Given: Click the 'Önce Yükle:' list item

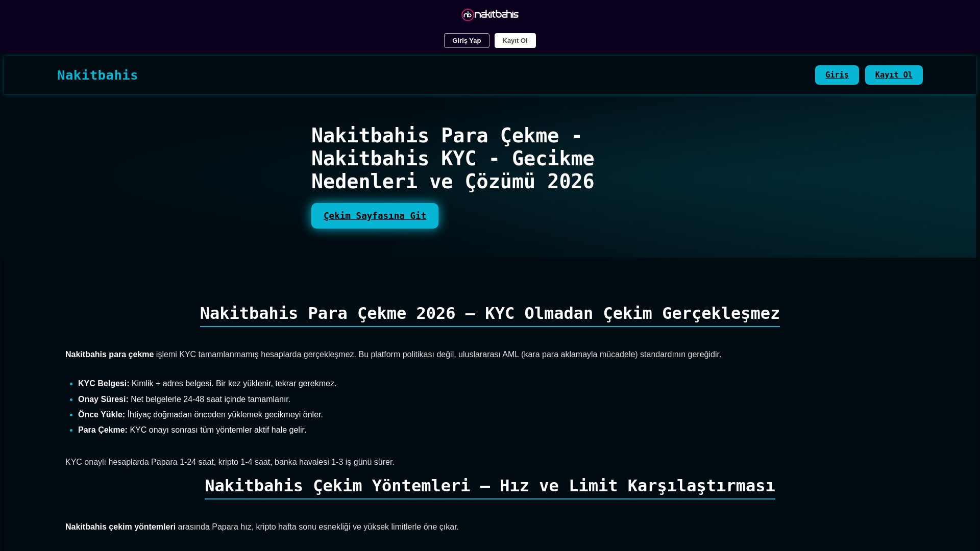Looking at the screenshot, I should point(201,414).
